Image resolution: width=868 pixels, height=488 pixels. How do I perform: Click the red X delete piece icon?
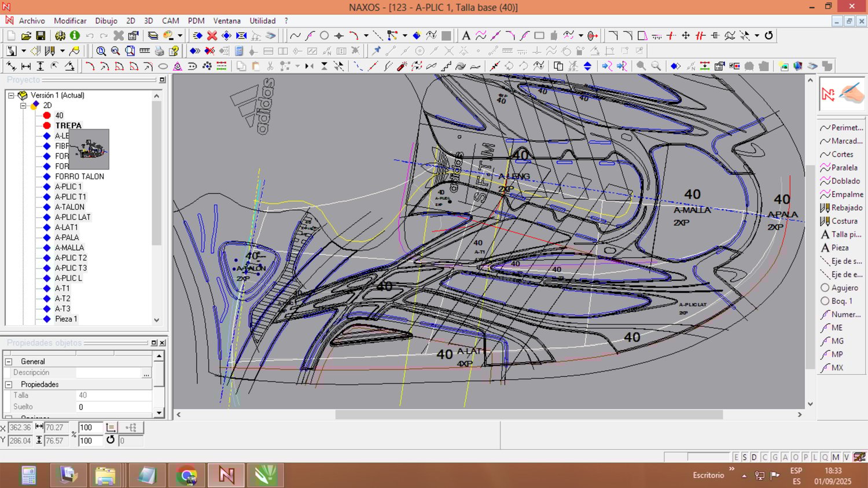[x=212, y=36]
